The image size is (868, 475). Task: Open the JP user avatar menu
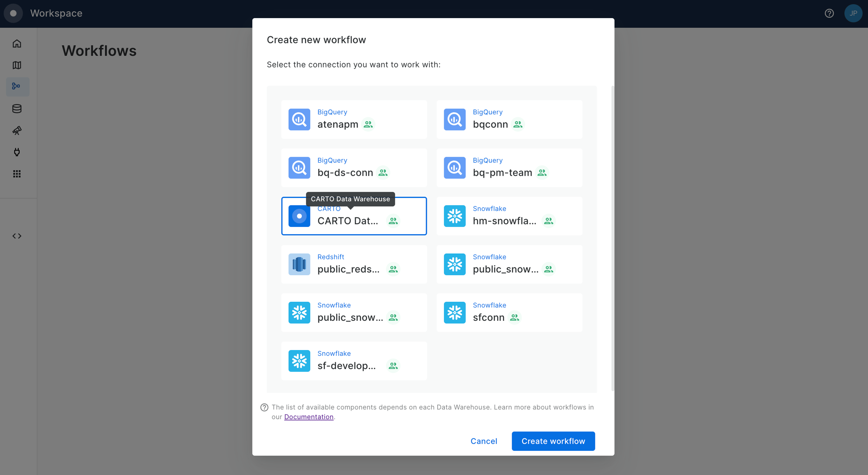click(x=853, y=14)
